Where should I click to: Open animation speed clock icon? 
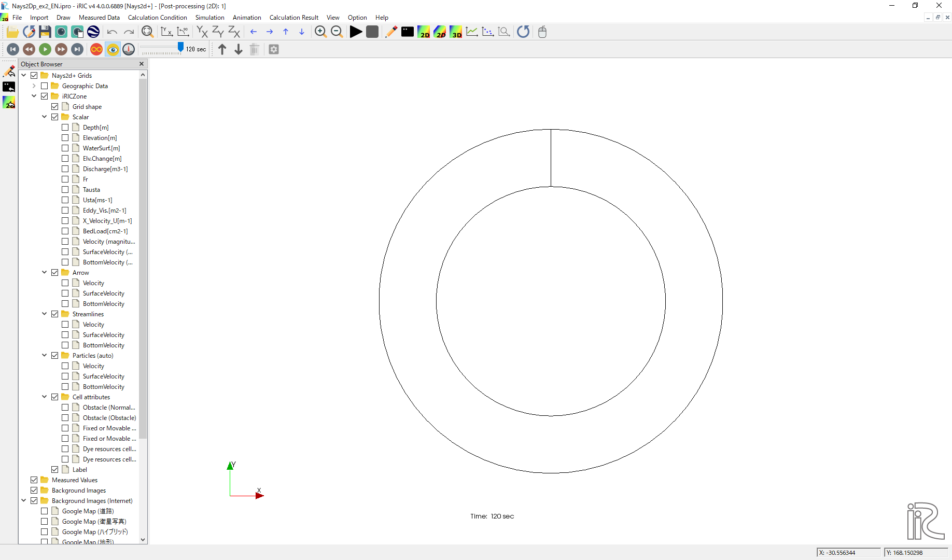coord(129,49)
